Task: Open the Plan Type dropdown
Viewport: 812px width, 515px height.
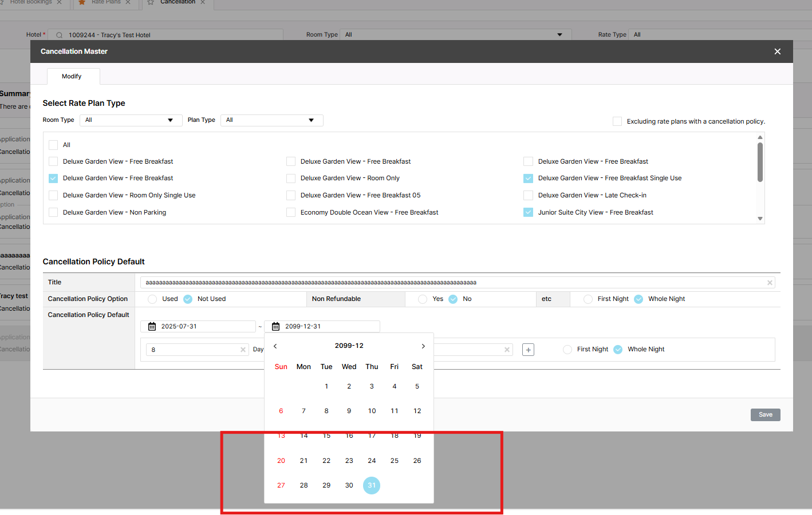Action: click(272, 120)
